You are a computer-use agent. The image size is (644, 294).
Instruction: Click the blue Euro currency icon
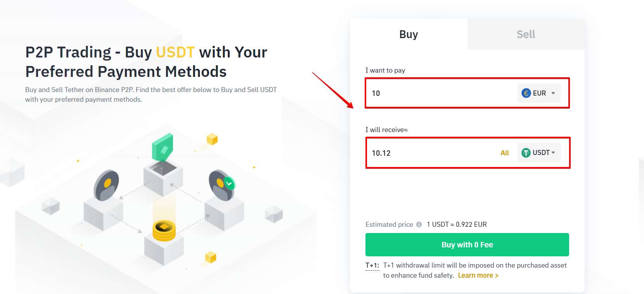point(526,93)
